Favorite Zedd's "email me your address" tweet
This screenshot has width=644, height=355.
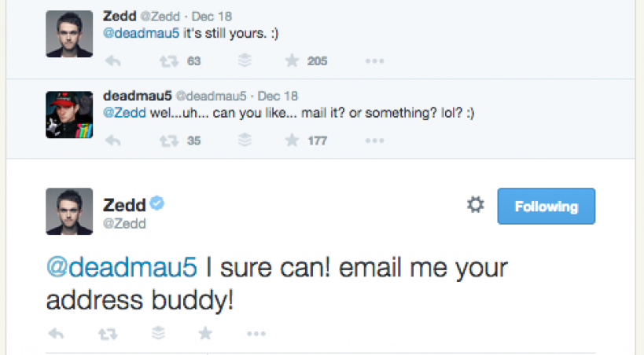coord(205,334)
